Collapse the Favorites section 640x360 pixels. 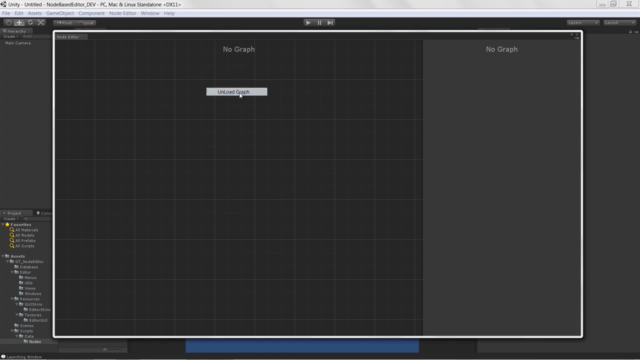(x=3, y=224)
